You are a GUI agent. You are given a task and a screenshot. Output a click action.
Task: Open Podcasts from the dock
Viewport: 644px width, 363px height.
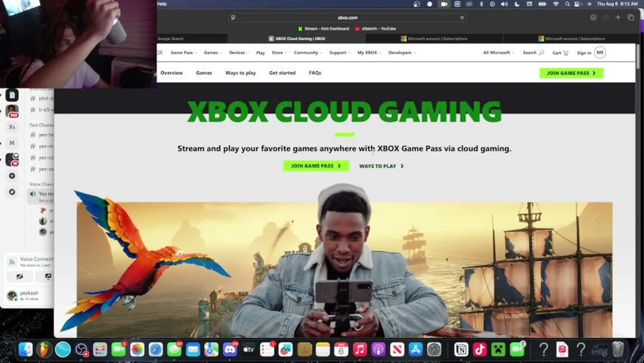378,349
